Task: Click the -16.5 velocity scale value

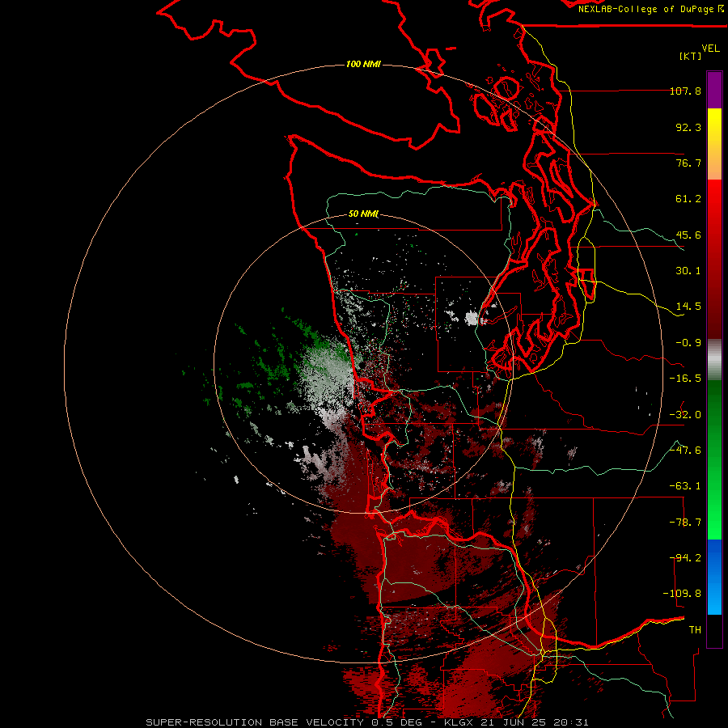Action: tap(685, 379)
